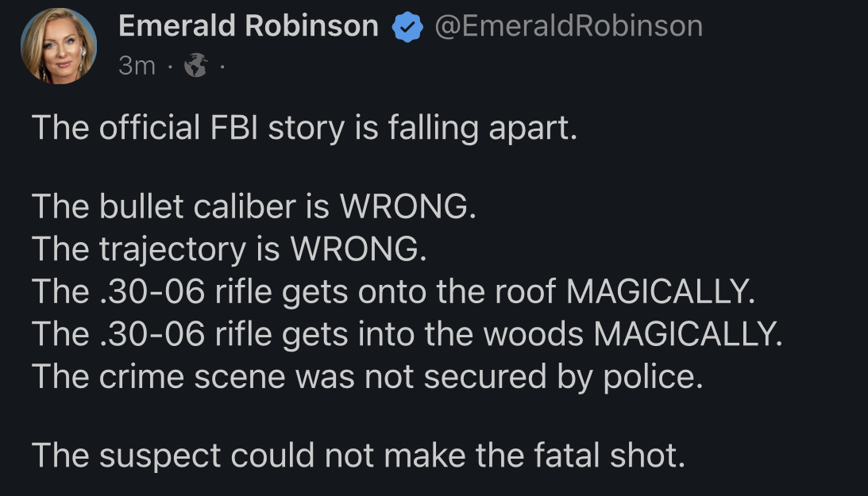The image size is (868, 496).
Task: Click the globe public visibility icon
Action: (x=195, y=67)
